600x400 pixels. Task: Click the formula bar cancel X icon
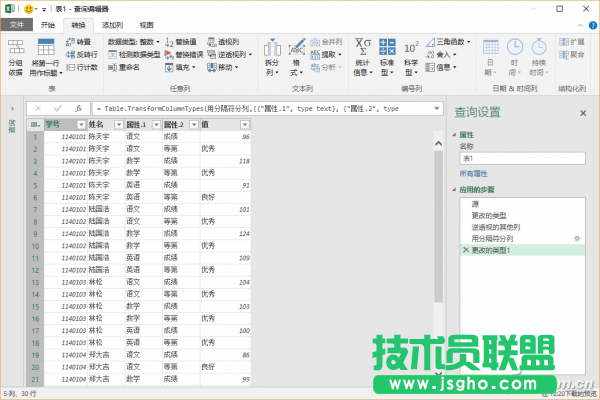click(38, 107)
